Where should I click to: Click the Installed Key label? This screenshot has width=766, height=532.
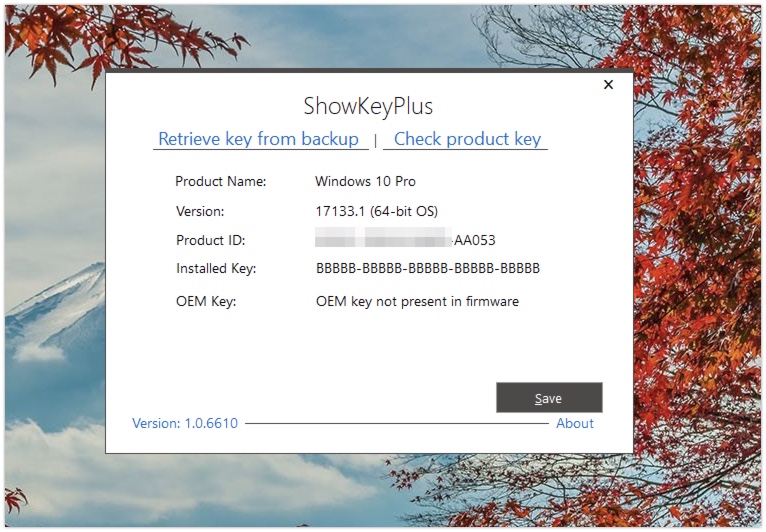[x=216, y=268]
